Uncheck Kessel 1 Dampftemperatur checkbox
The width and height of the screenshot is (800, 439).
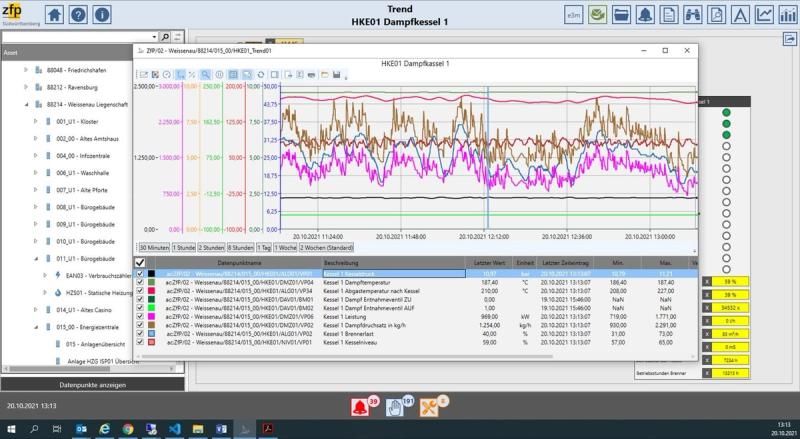[140, 282]
